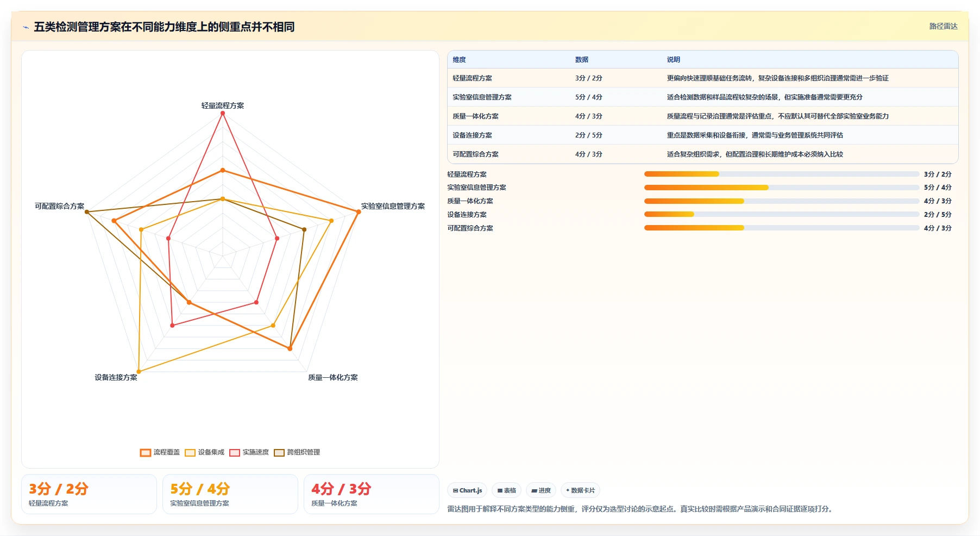Image resolution: width=980 pixels, height=536 pixels.
Task: Click the 设备连接方案 radar axis label
Action: point(116,377)
